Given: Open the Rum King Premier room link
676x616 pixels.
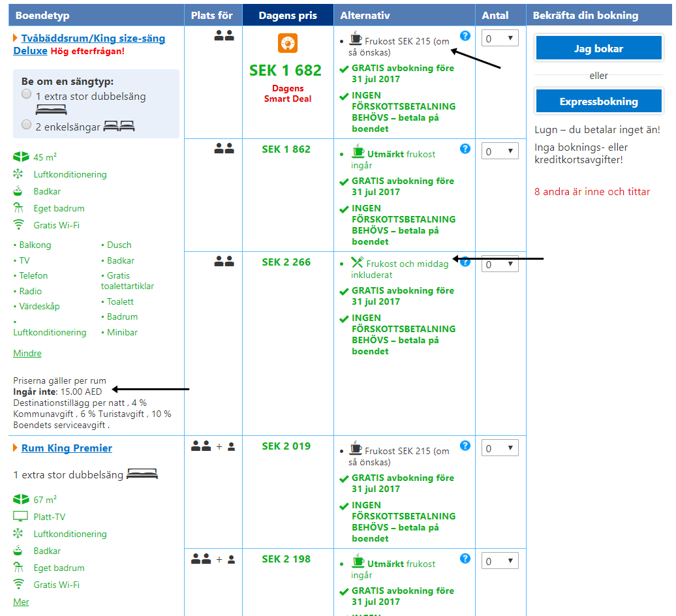Looking at the screenshot, I should [x=67, y=448].
